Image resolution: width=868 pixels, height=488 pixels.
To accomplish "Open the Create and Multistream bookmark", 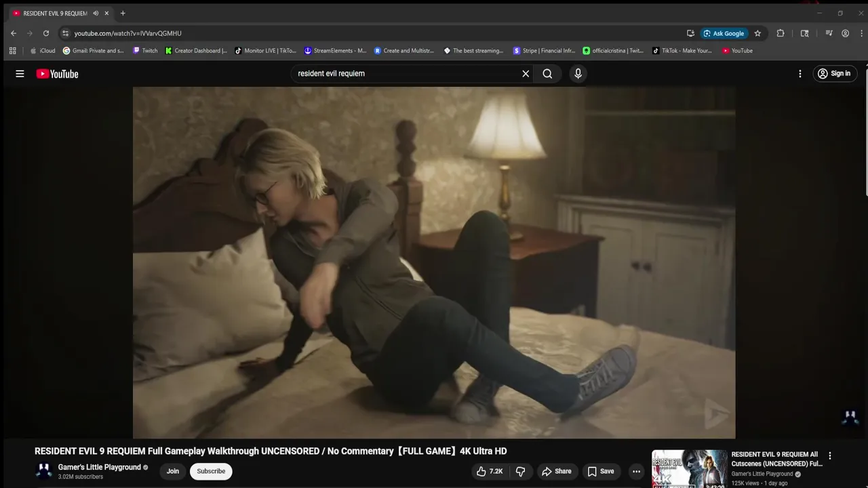I will 405,51.
